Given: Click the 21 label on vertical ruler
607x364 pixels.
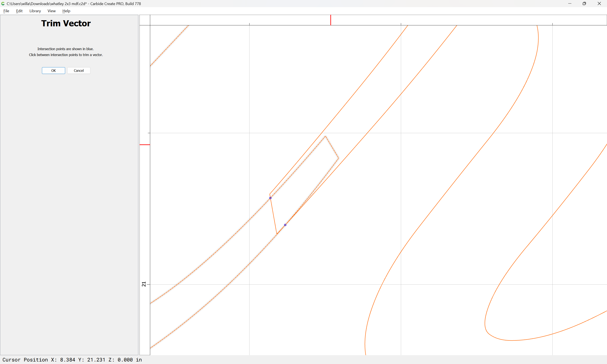Looking at the screenshot, I should (x=144, y=284).
